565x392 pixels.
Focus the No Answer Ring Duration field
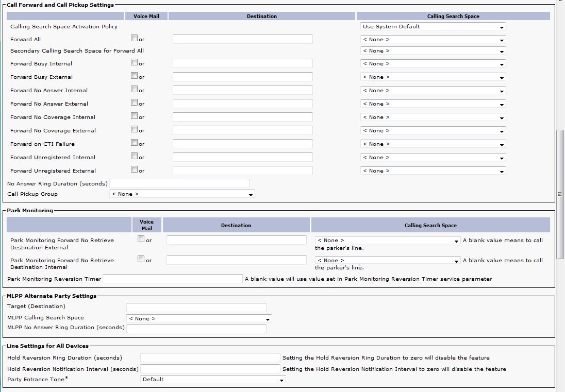[179, 184]
